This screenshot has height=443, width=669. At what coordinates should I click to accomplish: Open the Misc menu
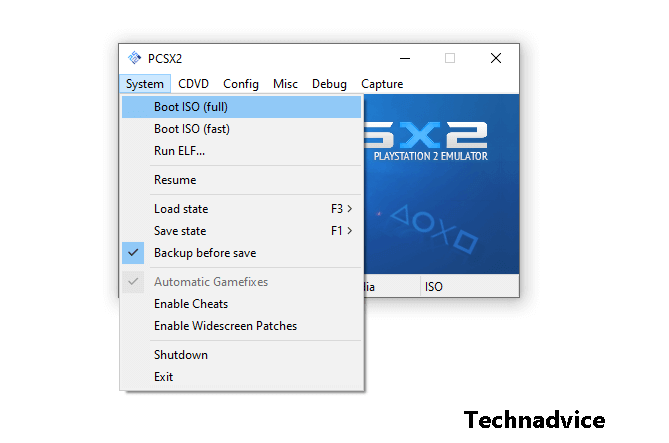coord(285,84)
